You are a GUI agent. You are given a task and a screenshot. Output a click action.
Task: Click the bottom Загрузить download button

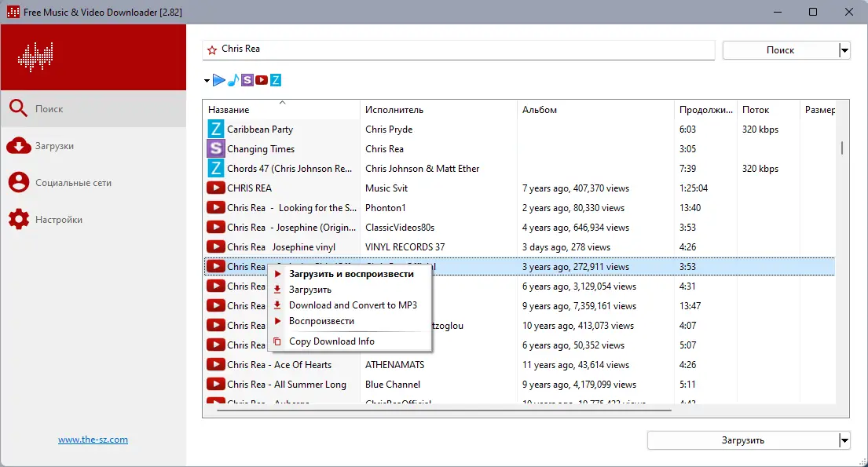[742, 440]
